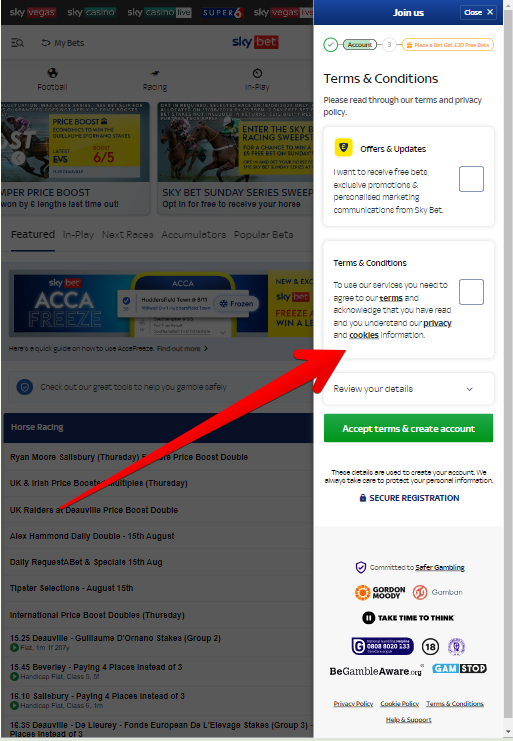The image size is (513, 741).
Task: Open the My Bets menu item
Action: pos(63,43)
